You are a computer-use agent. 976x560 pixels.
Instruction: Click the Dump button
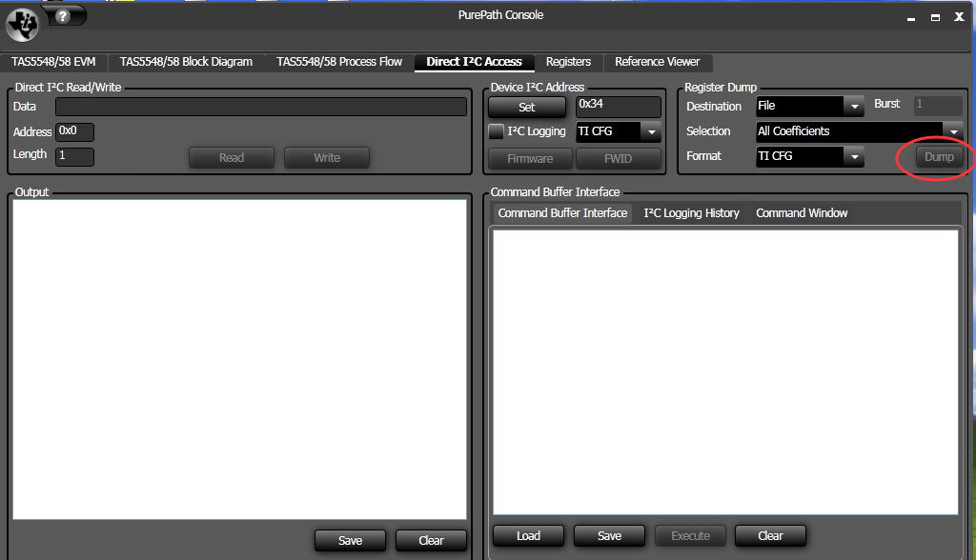939,157
